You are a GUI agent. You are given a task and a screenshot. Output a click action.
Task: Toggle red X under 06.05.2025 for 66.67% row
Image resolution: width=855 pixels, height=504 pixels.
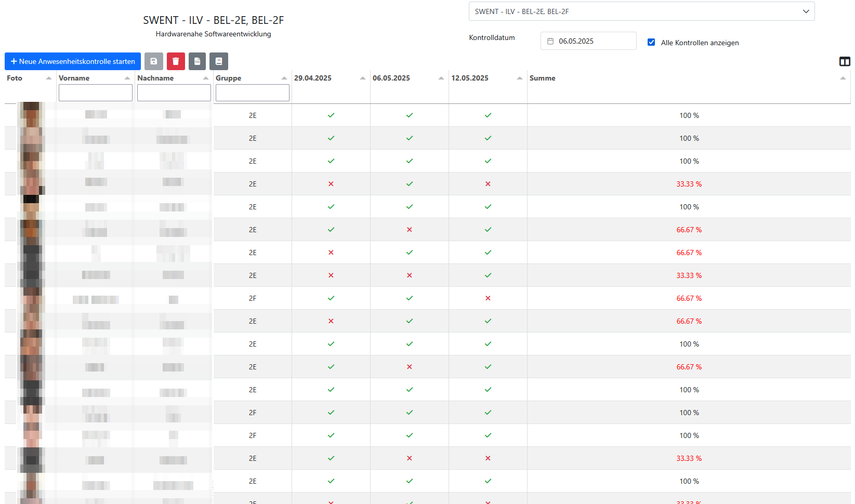(410, 230)
